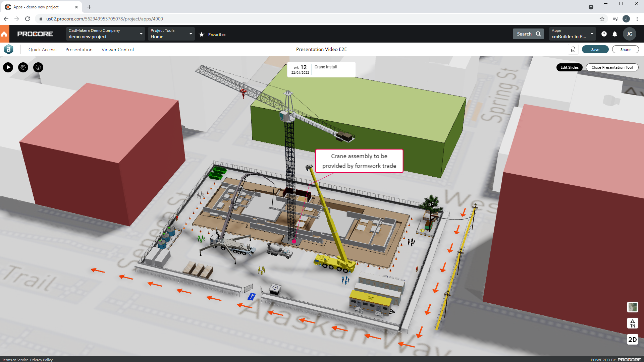This screenshot has width=644, height=362.
Task: Open browser media control icon
Action: tap(615, 19)
